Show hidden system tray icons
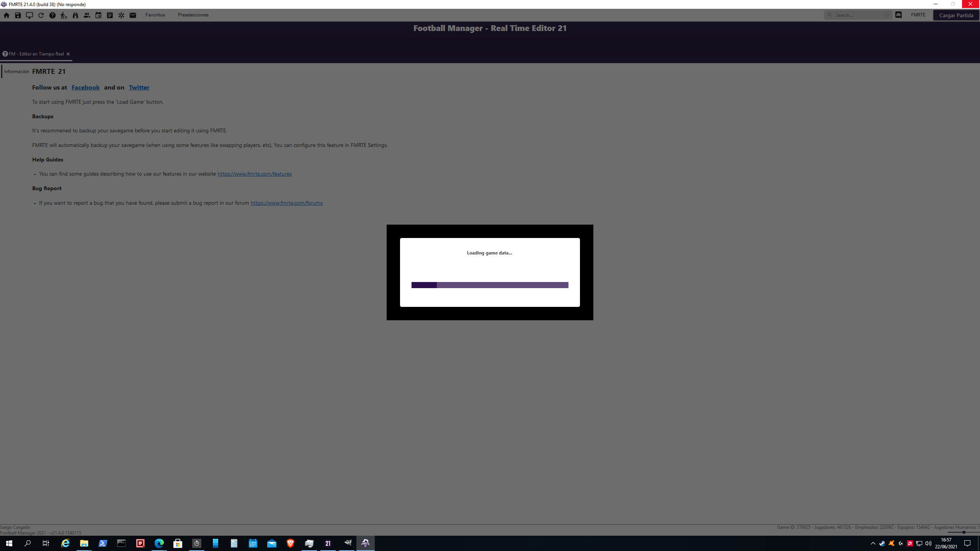The image size is (980, 551). (x=873, y=543)
